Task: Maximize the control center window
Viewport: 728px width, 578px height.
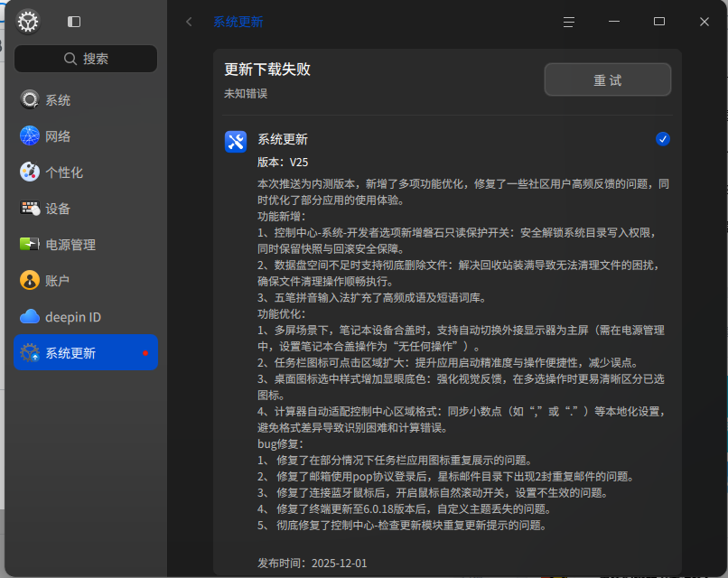Action: click(658, 22)
